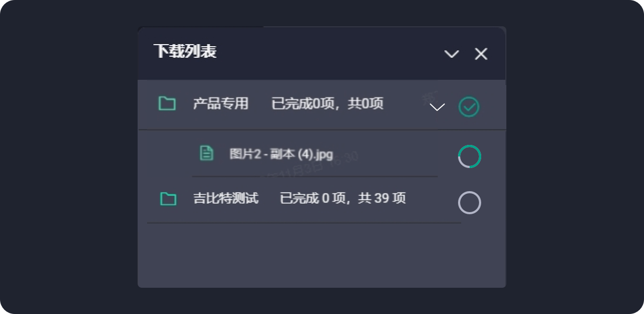Click the 已完成0项，共0项 status text
644x314 pixels.
(x=327, y=103)
